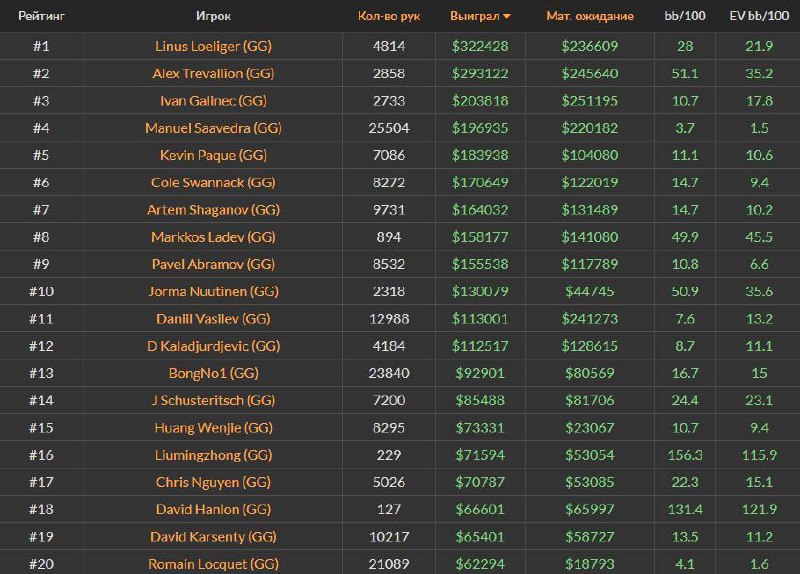
Task: Sort by Мат. ожидание column header
Action: tap(589, 16)
